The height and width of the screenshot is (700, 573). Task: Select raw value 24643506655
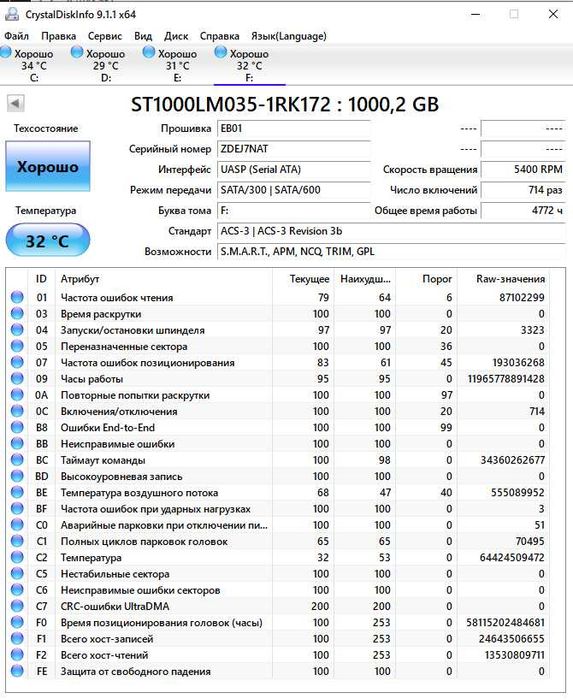[x=511, y=638]
